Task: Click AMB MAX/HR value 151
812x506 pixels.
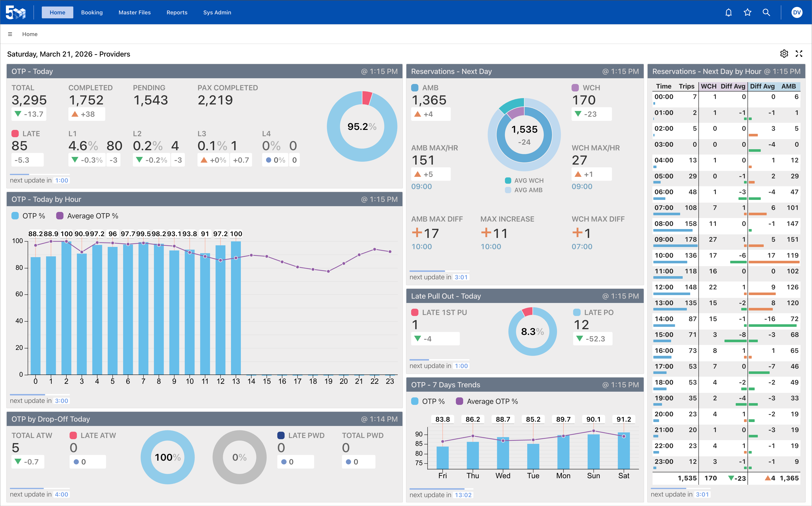Action: pyautogui.click(x=423, y=160)
